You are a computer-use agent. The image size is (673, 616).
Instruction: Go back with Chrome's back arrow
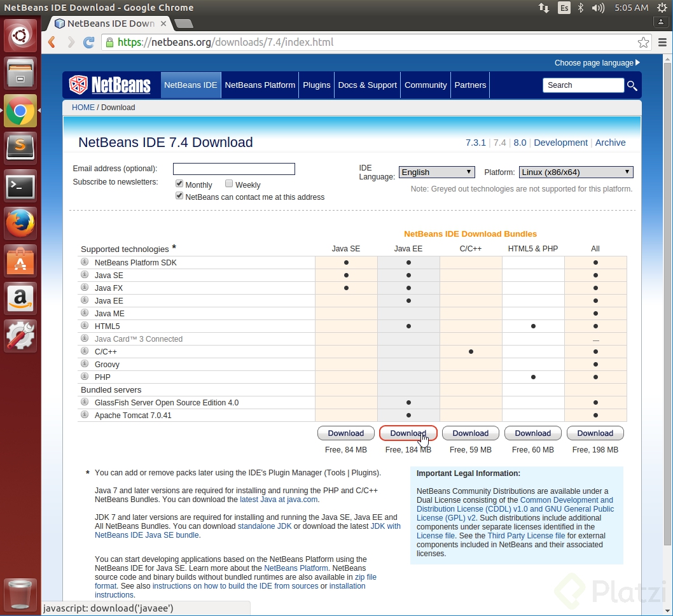pos(52,42)
